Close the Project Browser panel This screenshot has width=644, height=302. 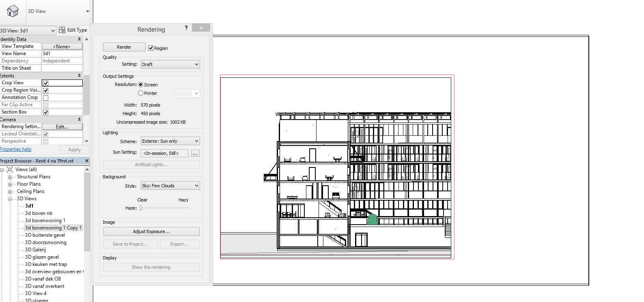click(86, 161)
